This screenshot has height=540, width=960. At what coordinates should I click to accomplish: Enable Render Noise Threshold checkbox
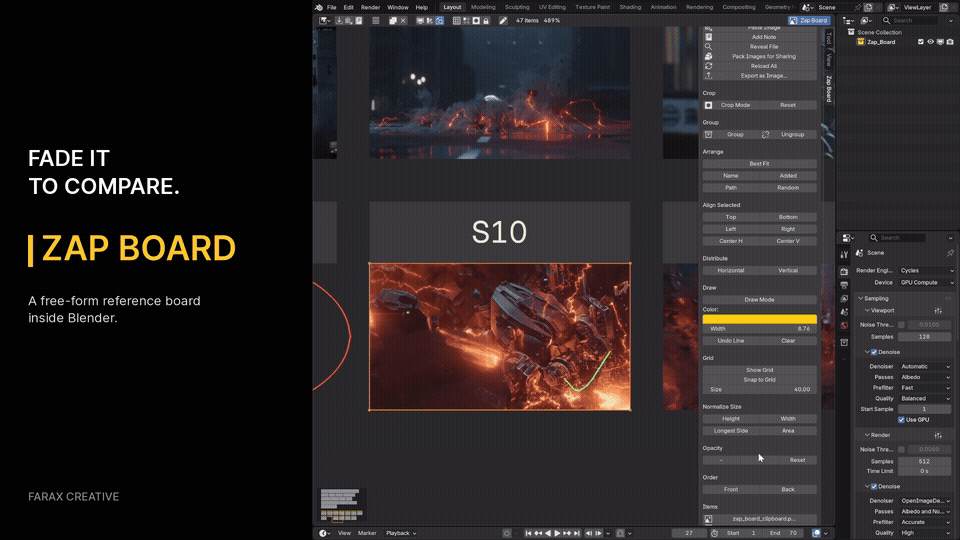[x=901, y=449]
